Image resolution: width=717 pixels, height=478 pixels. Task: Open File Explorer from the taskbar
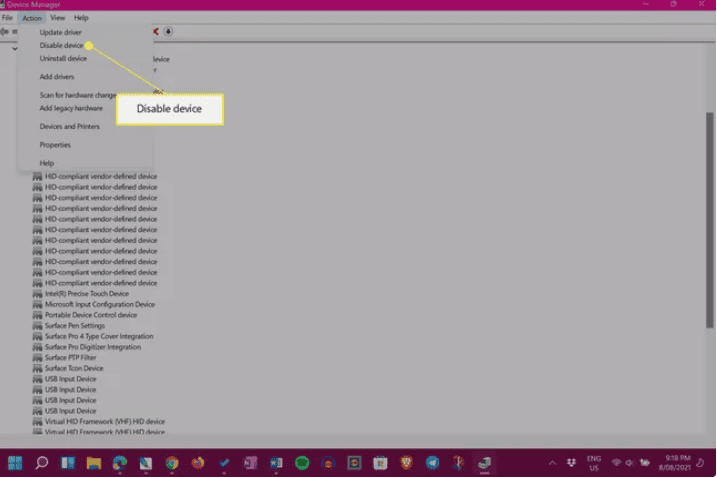tap(94, 463)
